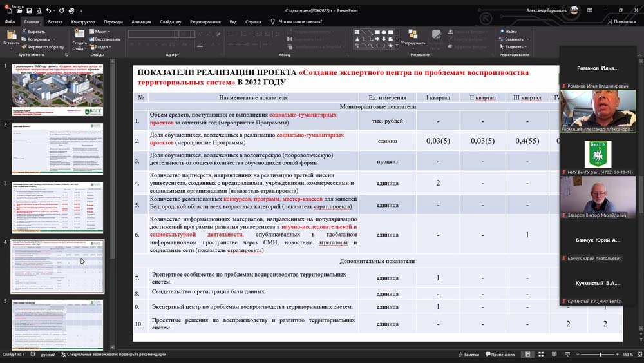The height and width of the screenshot is (363, 644).
Task: Select slide 2 thumbnail in slide panel
Action: tap(57, 149)
